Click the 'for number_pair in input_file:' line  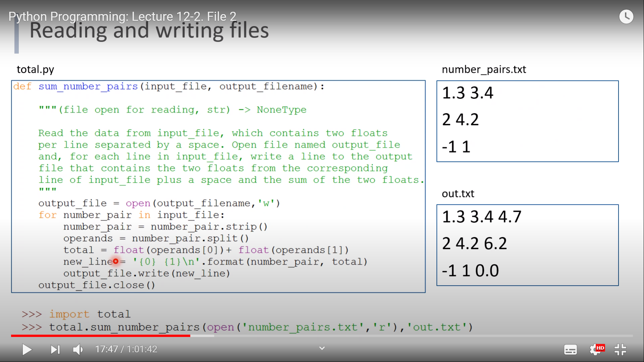tap(131, 215)
